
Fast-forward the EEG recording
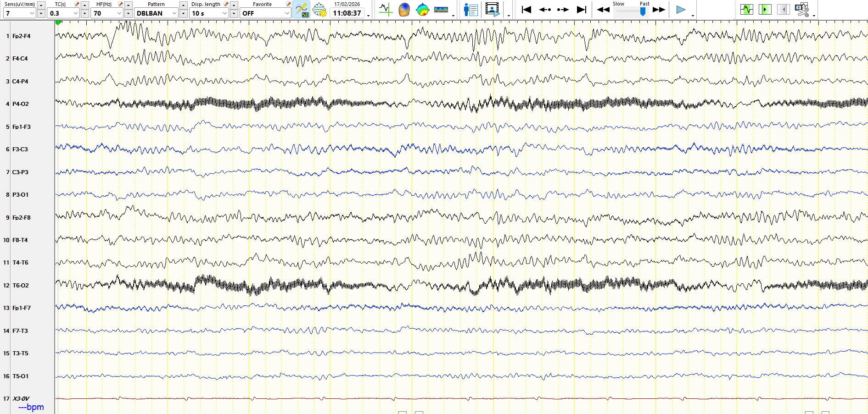[x=659, y=10]
